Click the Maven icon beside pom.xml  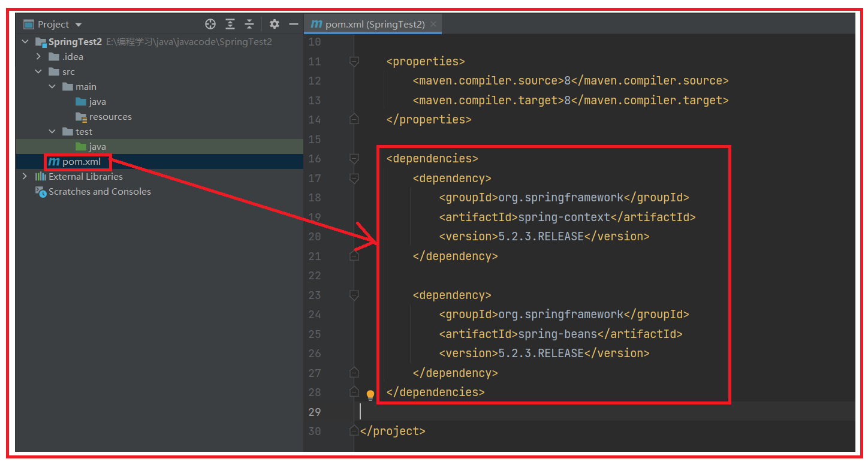[54, 162]
